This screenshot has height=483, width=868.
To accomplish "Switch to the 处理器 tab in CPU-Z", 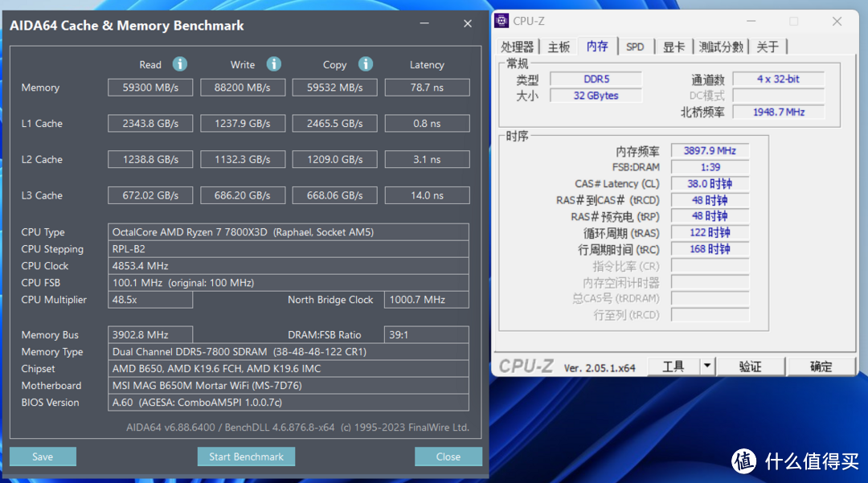I will coord(518,47).
